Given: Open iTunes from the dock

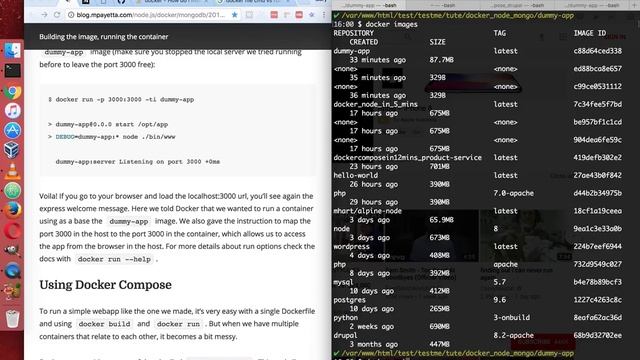Looking at the screenshot, I should coord(12,111).
